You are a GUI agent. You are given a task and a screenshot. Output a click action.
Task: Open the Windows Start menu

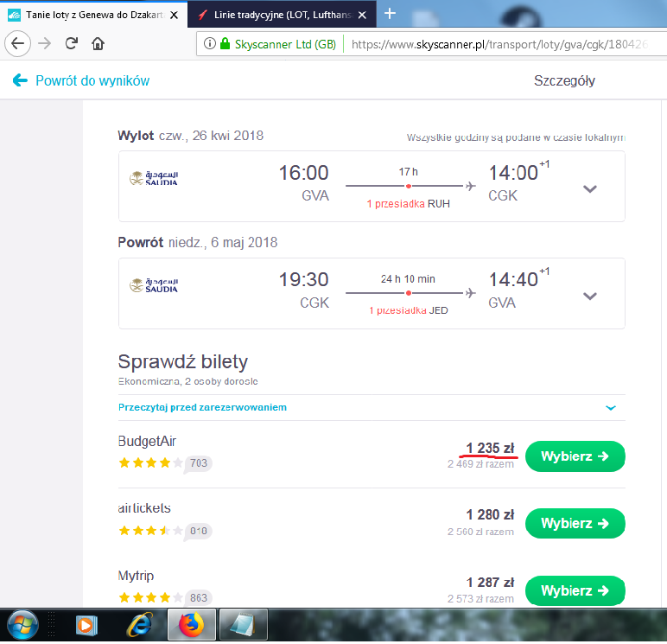point(22,625)
